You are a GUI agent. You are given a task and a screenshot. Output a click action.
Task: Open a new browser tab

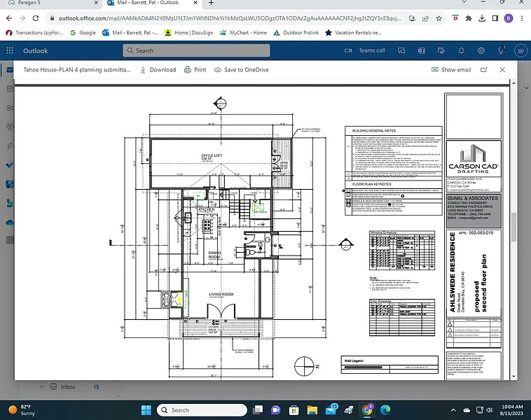tap(211, 3)
